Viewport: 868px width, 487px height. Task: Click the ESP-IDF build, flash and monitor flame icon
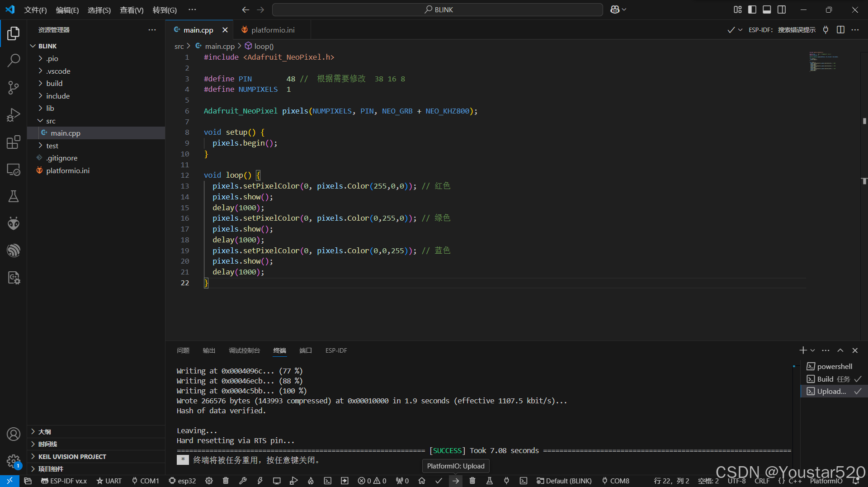[x=311, y=481]
